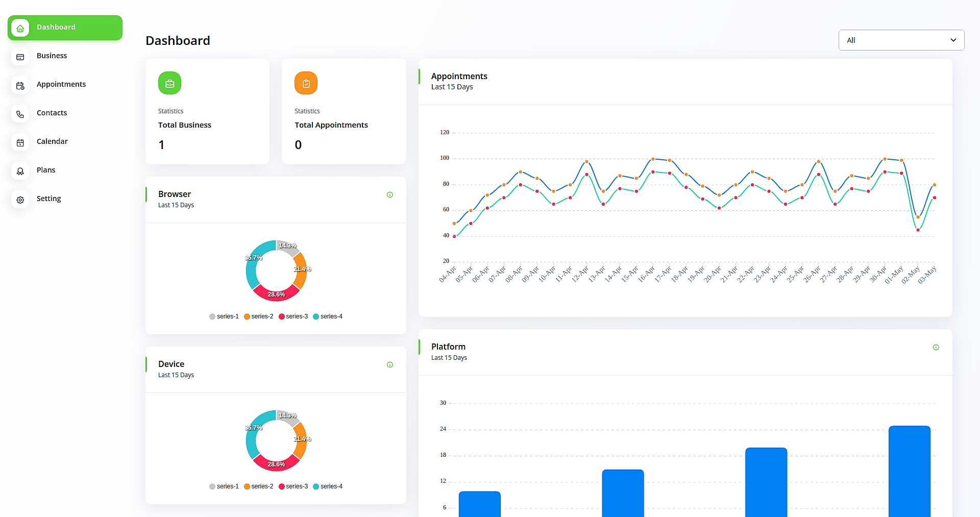
Task: Click the Dashboard home icon
Action: [x=20, y=28]
